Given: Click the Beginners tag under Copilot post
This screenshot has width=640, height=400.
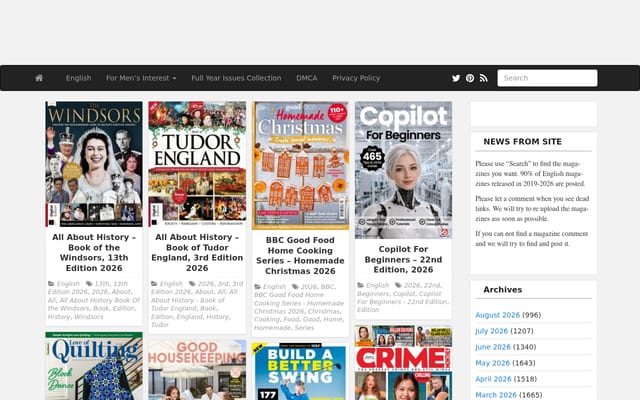Looking at the screenshot, I should click(373, 293).
